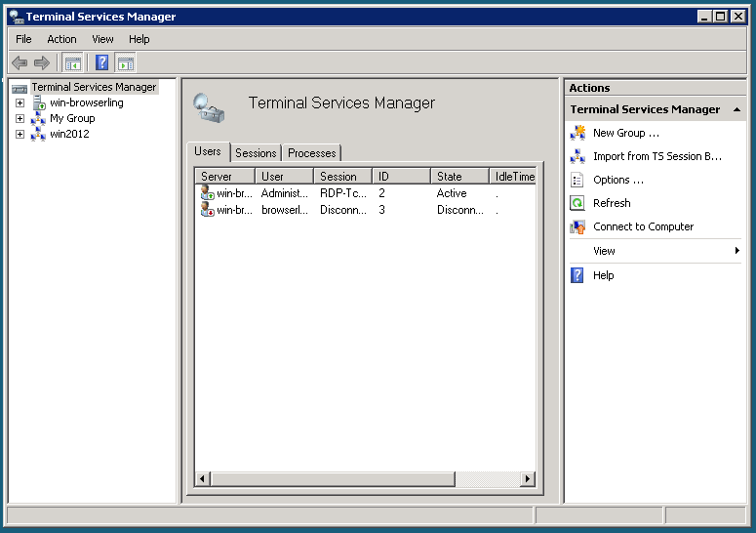Sort by the State column header

[460, 177]
